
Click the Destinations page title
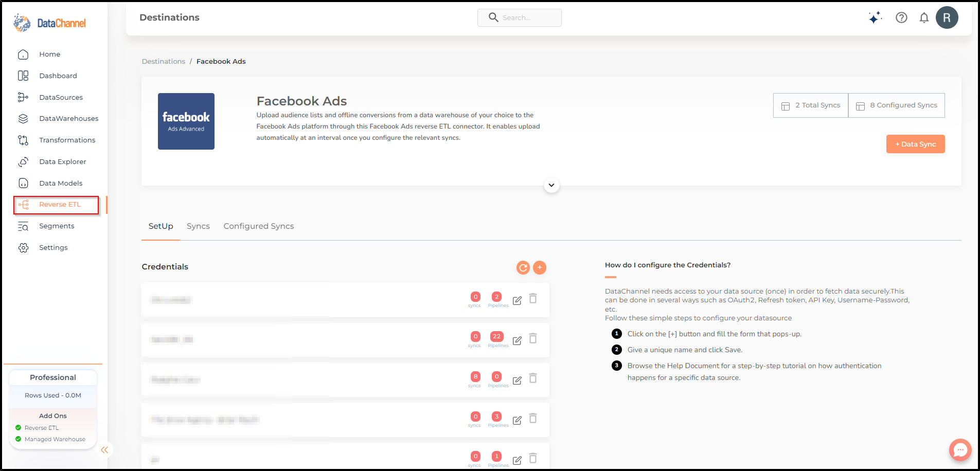(x=169, y=17)
